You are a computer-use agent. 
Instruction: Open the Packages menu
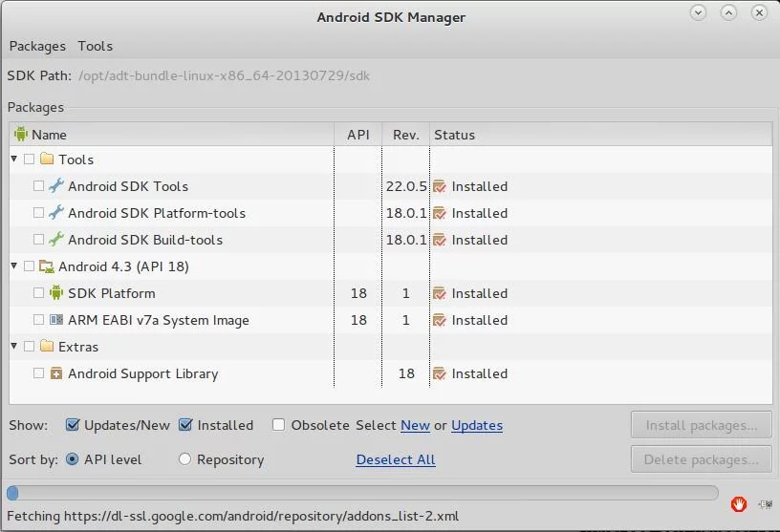(x=37, y=46)
